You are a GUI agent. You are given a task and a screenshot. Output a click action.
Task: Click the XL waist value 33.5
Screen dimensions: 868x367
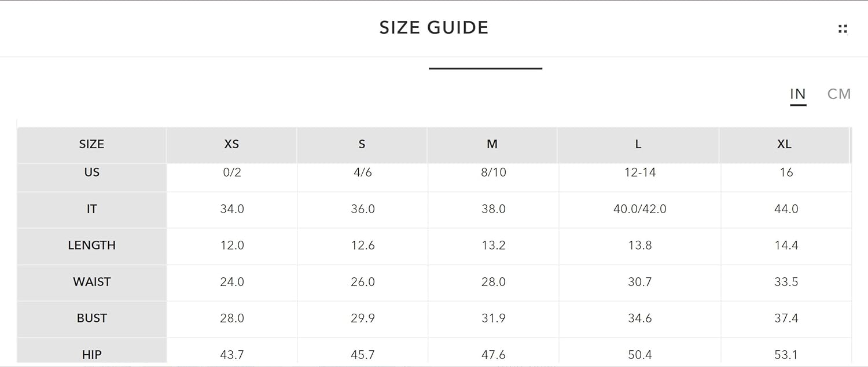786,282
